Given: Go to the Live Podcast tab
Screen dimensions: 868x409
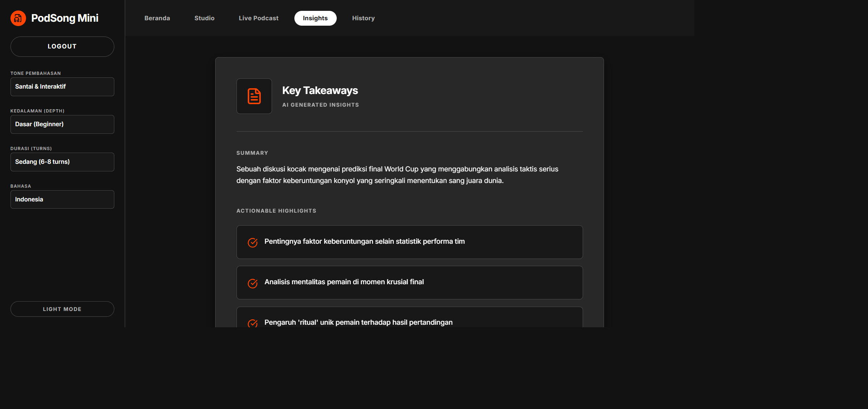Looking at the screenshot, I should (x=259, y=18).
